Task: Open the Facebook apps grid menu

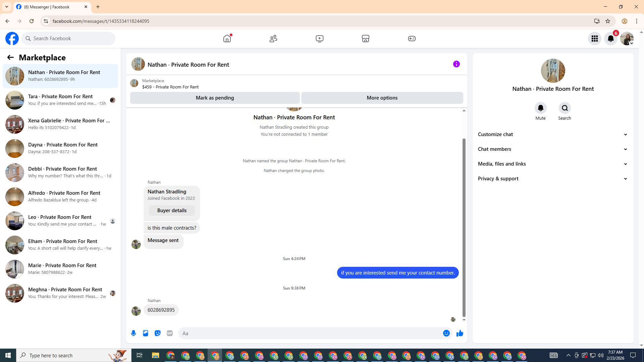Action: 595,39
